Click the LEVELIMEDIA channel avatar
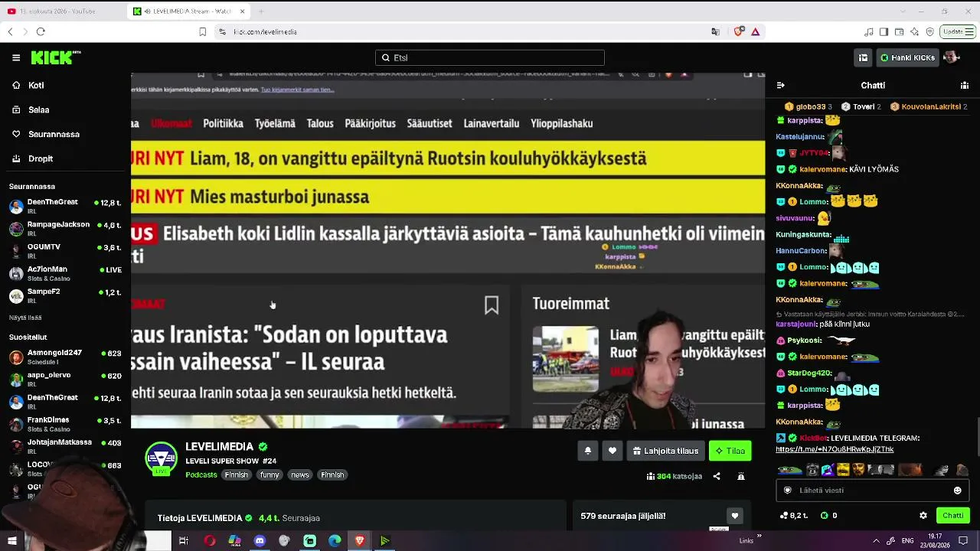This screenshot has height=551, width=980. (x=161, y=458)
